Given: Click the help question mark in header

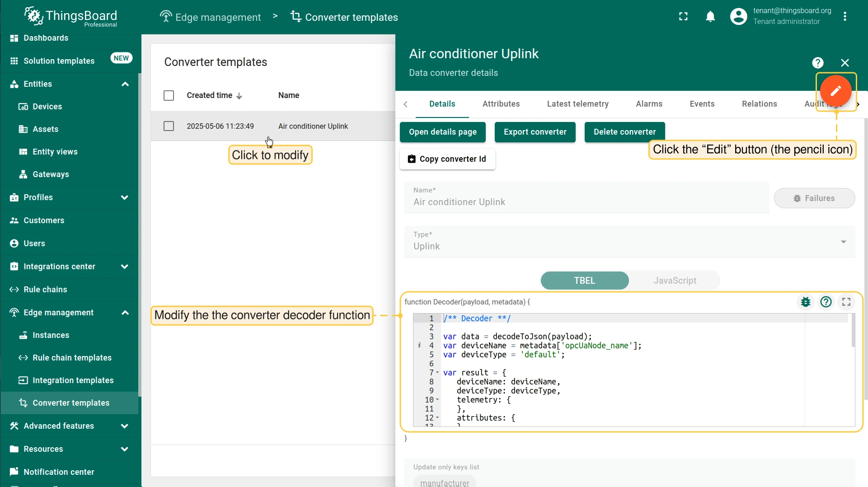Looking at the screenshot, I should point(817,63).
